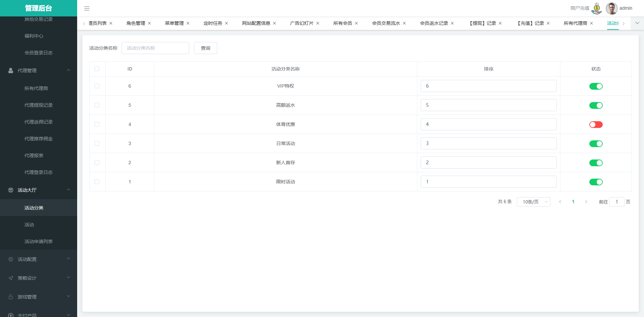Viewport: 644px width, 317px height.
Task: Check the checkbox for 高额返水 row
Action: [97, 105]
